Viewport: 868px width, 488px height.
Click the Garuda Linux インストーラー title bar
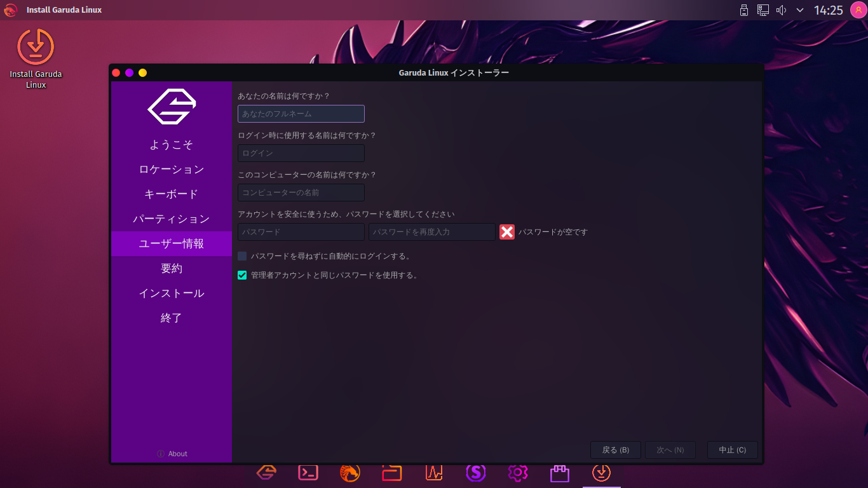[x=454, y=72]
